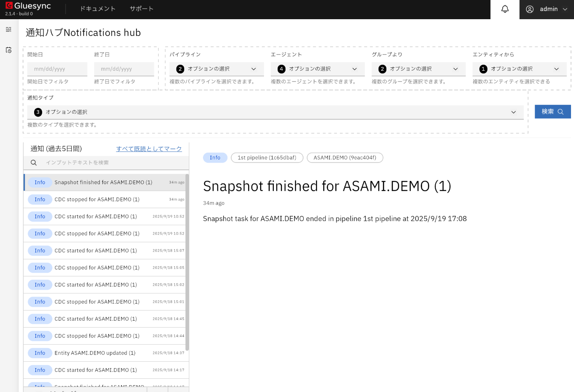The width and height of the screenshot is (574, 392).
Task: Clear agent selection count badge 4
Action: pos(281,69)
